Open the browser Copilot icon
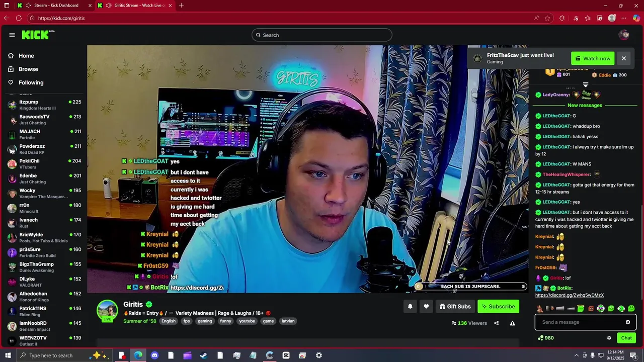Viewport: 644px width, 362px height. pyautogui.click(x=636, y=18)
